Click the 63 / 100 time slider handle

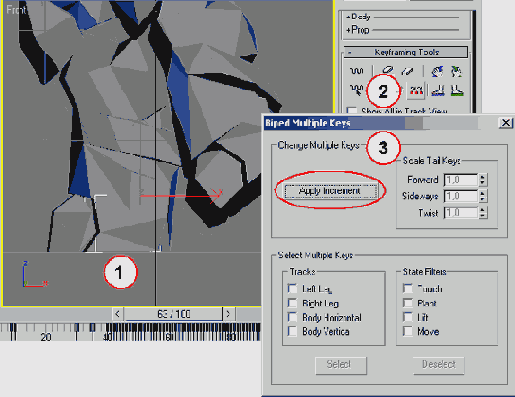click(x=173, y=314)
